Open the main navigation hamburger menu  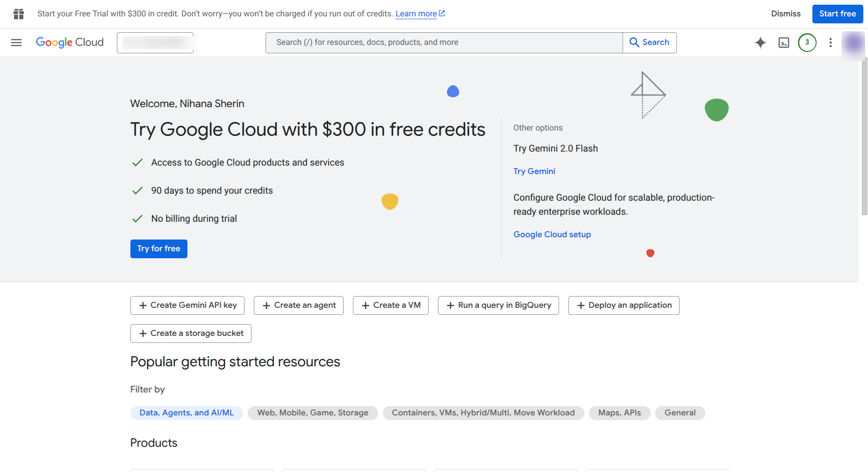[x=16, y=43]
